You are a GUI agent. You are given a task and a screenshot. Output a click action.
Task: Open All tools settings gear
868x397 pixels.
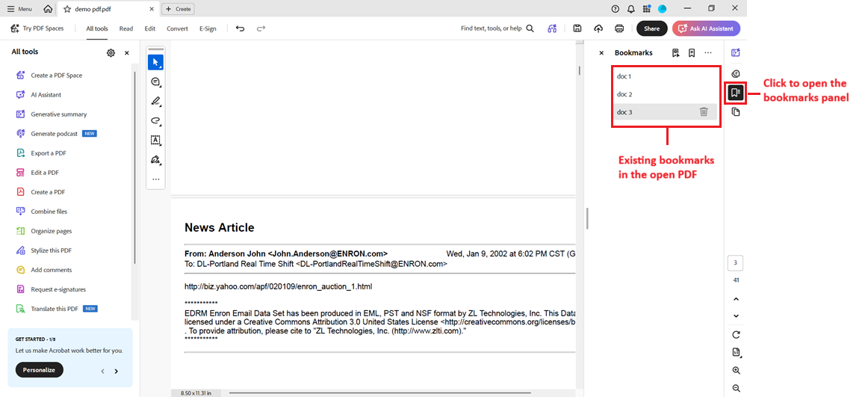coord(111,52)
